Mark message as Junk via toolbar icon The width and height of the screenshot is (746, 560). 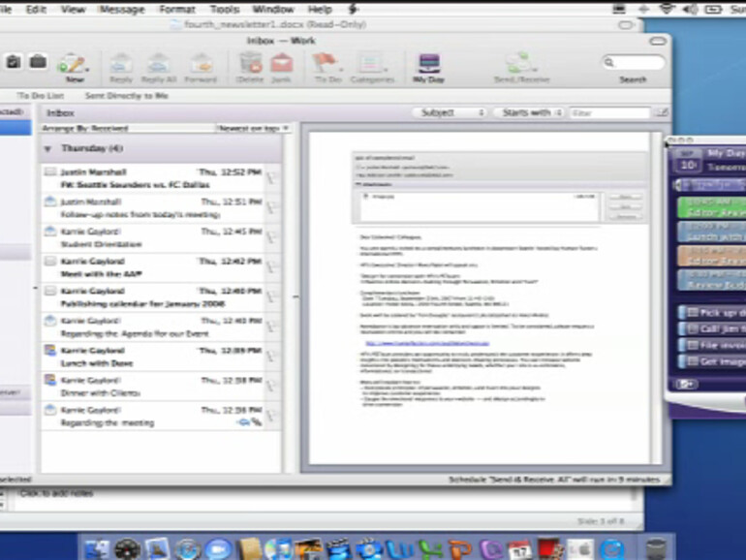coord(282,64)
